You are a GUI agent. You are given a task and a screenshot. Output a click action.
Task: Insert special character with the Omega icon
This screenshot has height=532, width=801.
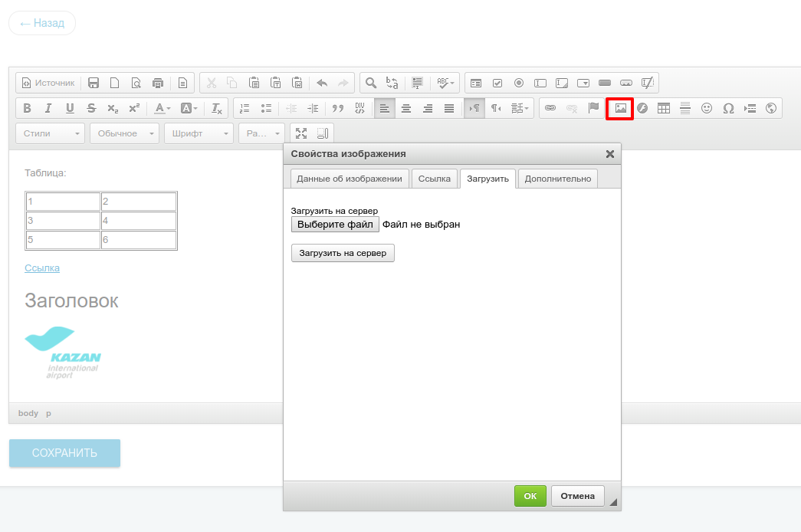[728, 108]
